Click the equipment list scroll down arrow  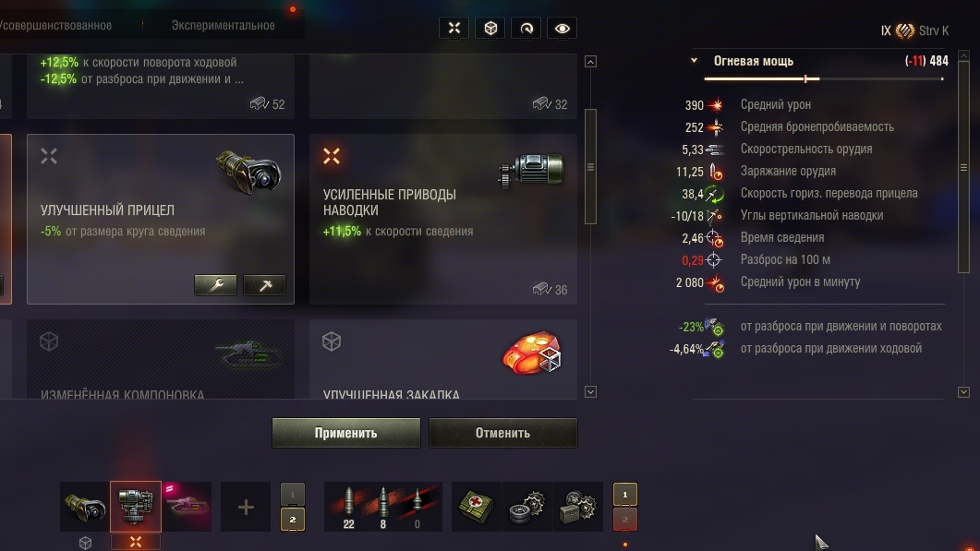[x=590, y=391]
